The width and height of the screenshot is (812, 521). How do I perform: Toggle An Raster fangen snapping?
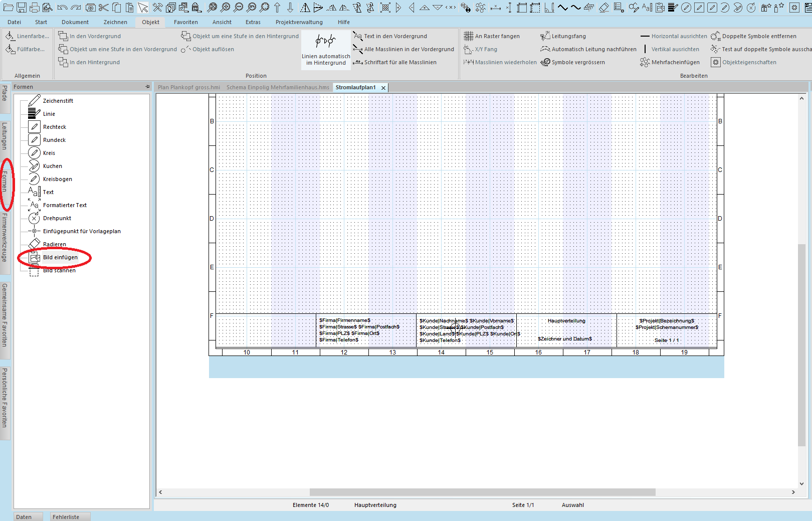coord(497,36)
